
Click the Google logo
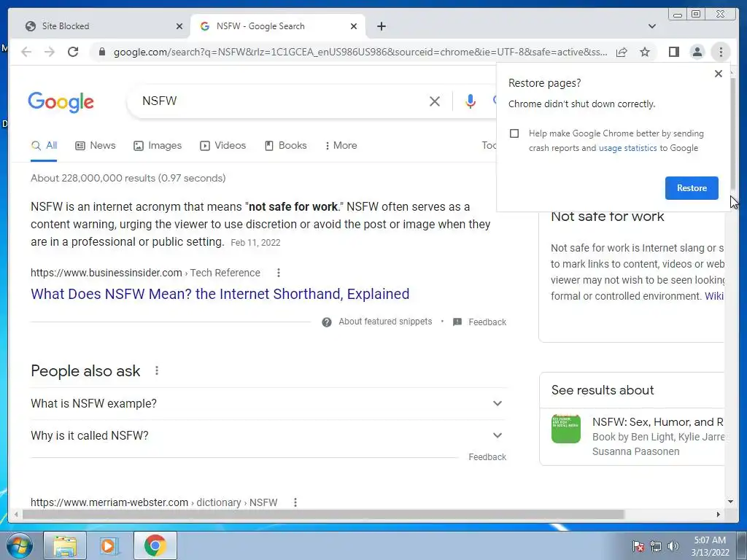[61, 102]
